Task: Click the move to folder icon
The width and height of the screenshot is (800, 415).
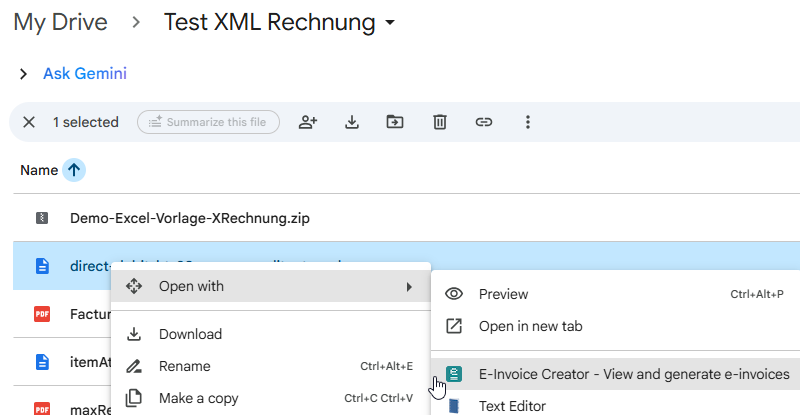Action: [395, 122]
